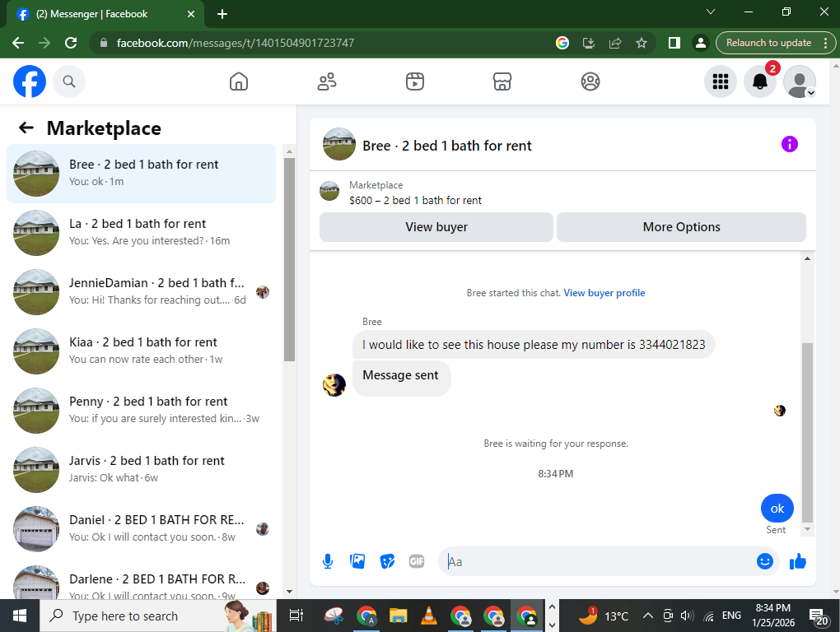The width and height of the screenshot is (840, 632).
Task: Click the Bree listing thumbnail in chat header
Action: (339, 144)
